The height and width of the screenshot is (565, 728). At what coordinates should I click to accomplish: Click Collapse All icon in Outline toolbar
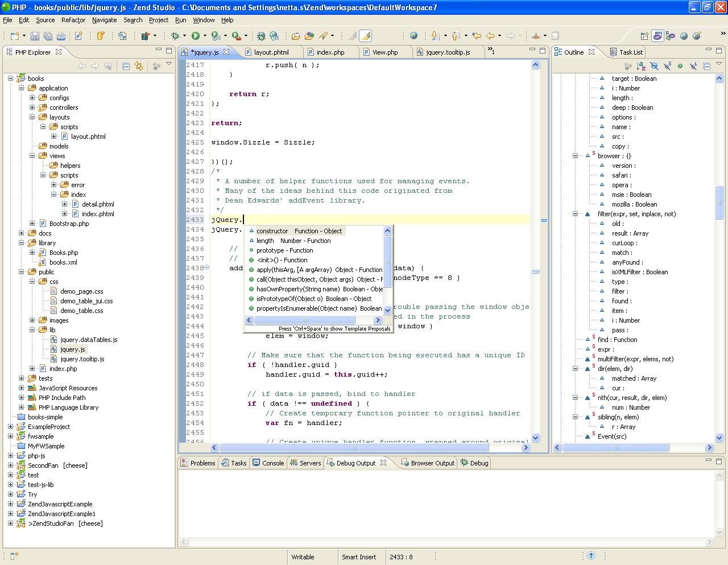pyautogui.click(x=706, y=66)
